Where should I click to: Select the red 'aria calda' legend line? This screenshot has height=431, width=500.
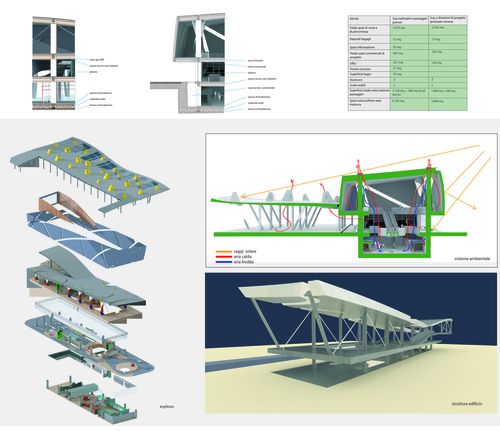point(224,257)
